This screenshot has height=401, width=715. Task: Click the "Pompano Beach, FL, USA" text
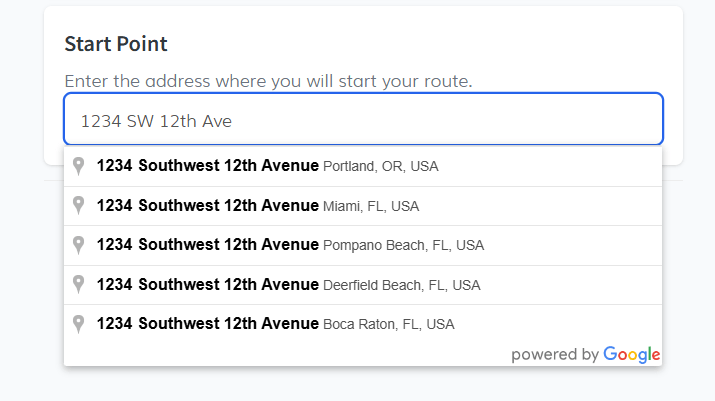pyautogui.click(x=403, y=246)
